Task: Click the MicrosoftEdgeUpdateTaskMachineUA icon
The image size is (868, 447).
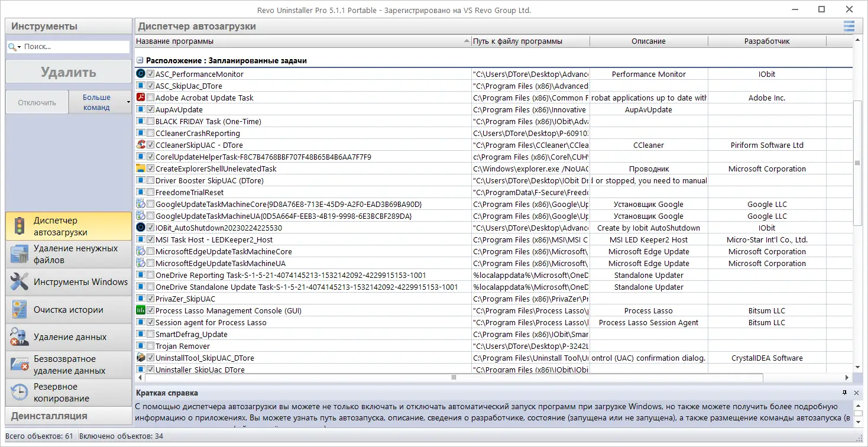Action: click(x=141, y=263)
